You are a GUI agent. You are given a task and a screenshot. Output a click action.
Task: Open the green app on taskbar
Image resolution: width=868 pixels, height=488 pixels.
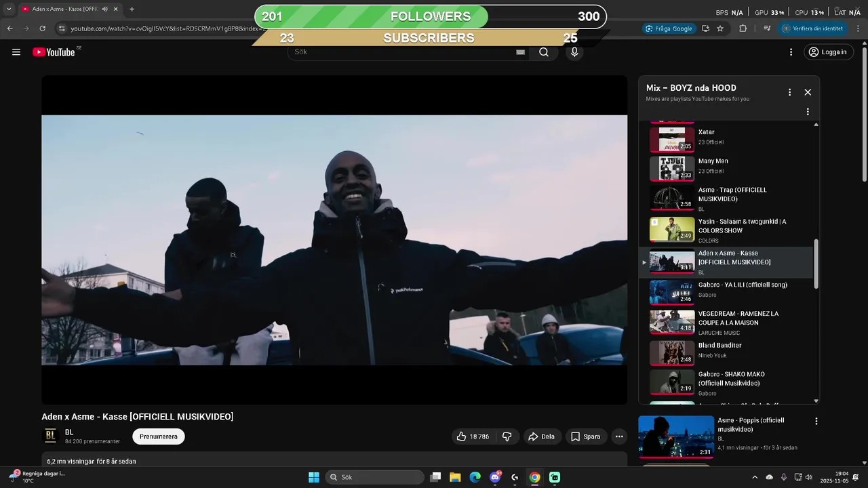[x=555, y=477]
